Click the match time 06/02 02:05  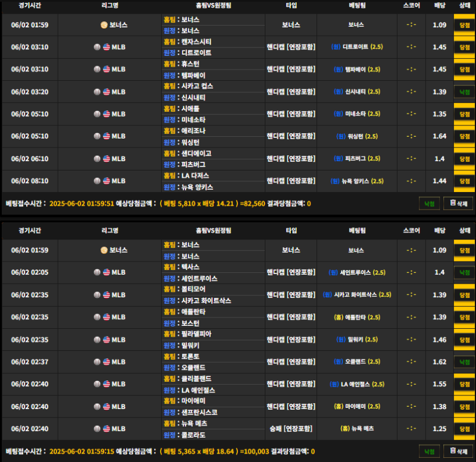click(x=30, y=272)
